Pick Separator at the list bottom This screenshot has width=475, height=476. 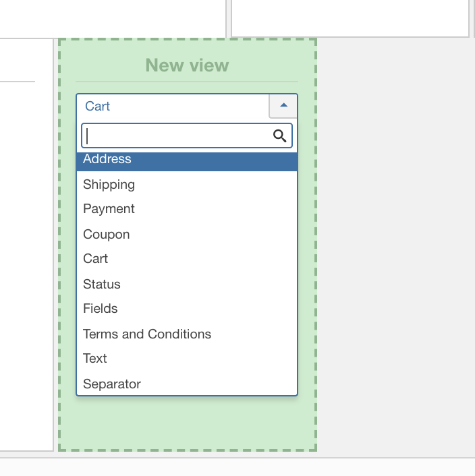(187, 384)
